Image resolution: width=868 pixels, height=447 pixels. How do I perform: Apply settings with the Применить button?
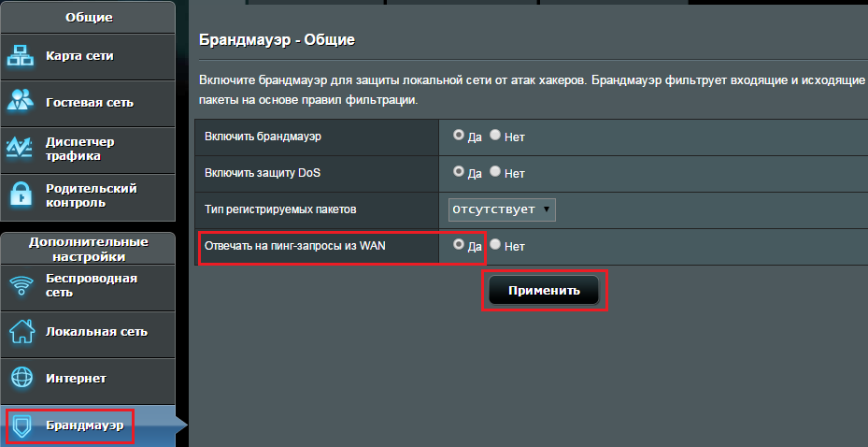point(544,290)
